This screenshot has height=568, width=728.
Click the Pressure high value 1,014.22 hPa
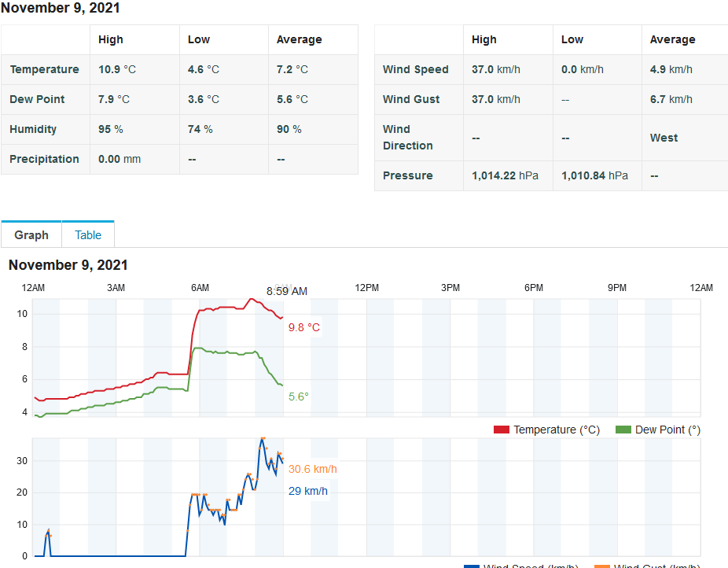[x=505, y=175]
